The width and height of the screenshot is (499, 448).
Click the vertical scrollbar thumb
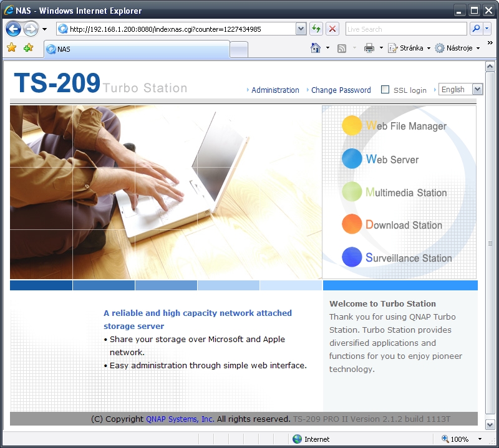coord(490,243)
